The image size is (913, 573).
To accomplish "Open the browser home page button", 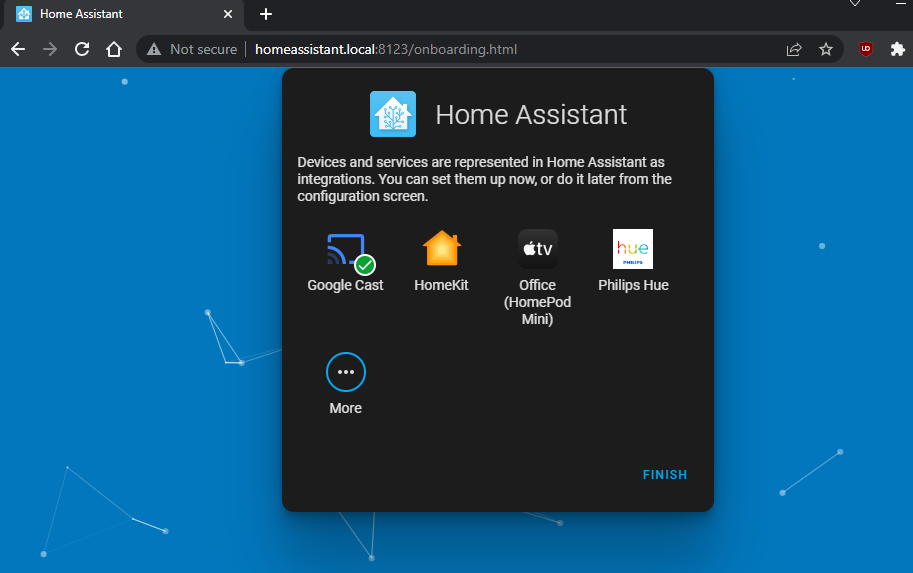I will click(114, 49).
